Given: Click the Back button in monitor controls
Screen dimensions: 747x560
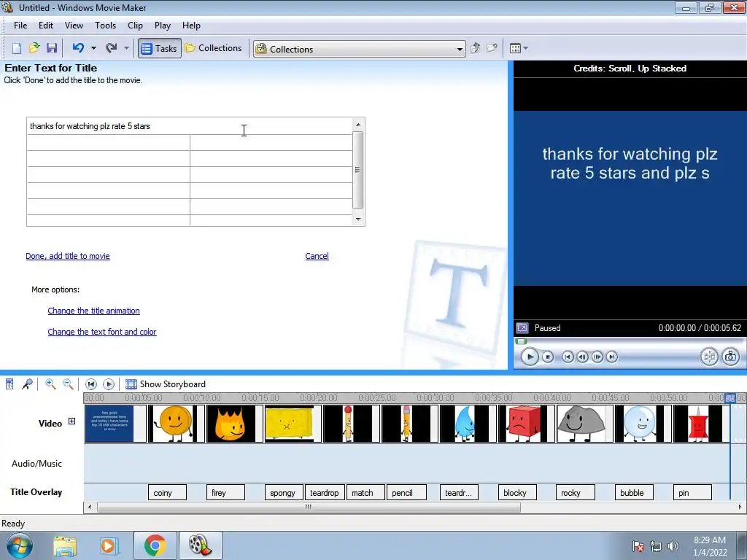Looking at the screenshot, I should (568, 357).
